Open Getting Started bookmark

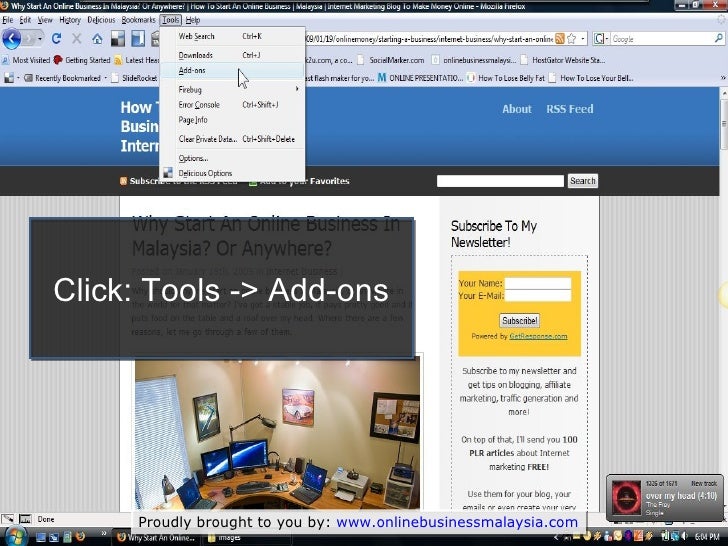(82, 60)
